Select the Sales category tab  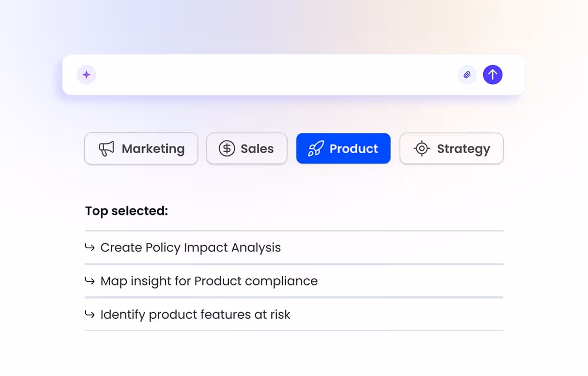pyautogui.click(x=247, y=148)
